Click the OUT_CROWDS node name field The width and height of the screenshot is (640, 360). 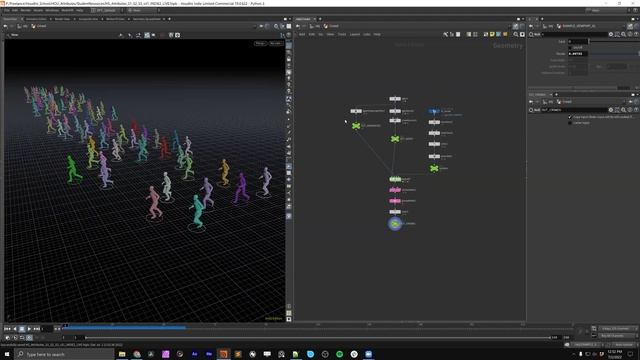click(574, 110)
